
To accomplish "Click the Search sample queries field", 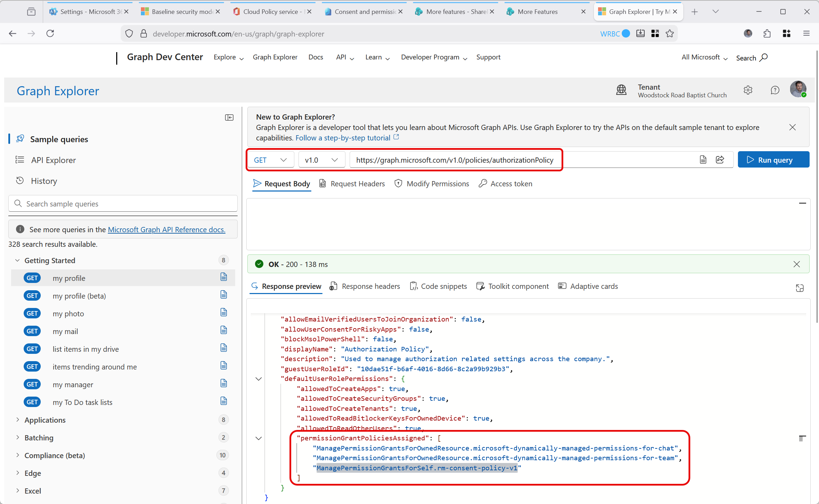I will tap(123, 204).
